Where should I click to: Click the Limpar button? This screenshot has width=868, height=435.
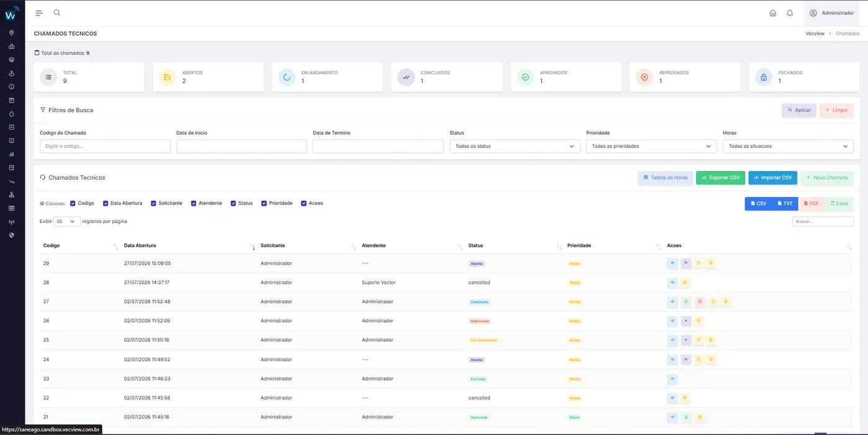pyautogui.click(x=836, y=110)
